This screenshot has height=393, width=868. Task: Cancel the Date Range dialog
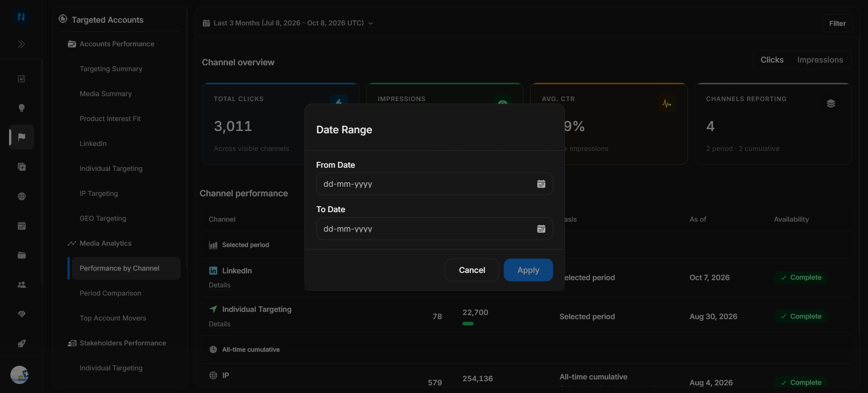tap(472, 270)
